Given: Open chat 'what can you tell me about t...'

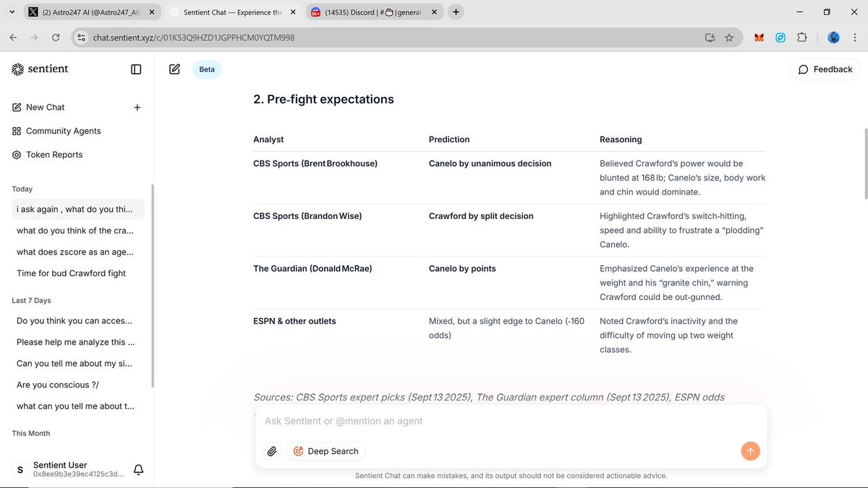Looking at the screenshot, I should point(78,406).
